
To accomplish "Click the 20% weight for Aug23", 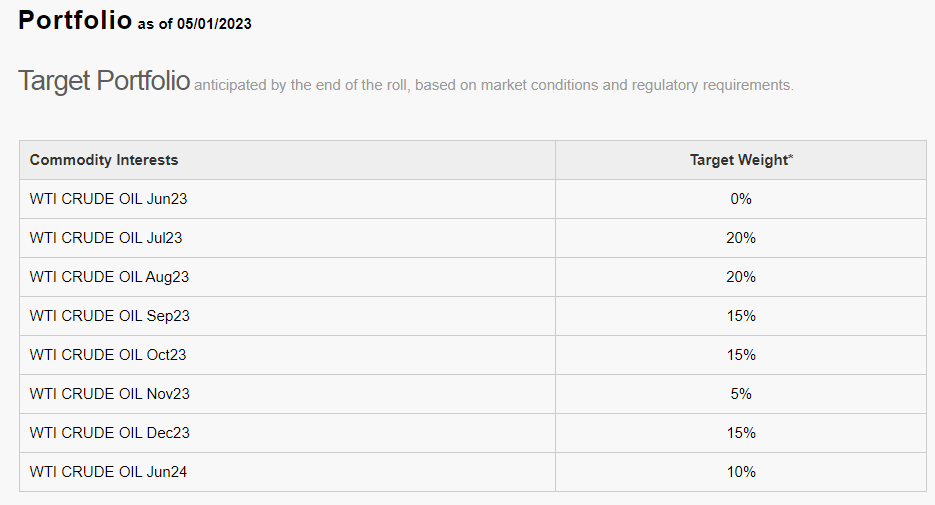I will coord(741,277).
